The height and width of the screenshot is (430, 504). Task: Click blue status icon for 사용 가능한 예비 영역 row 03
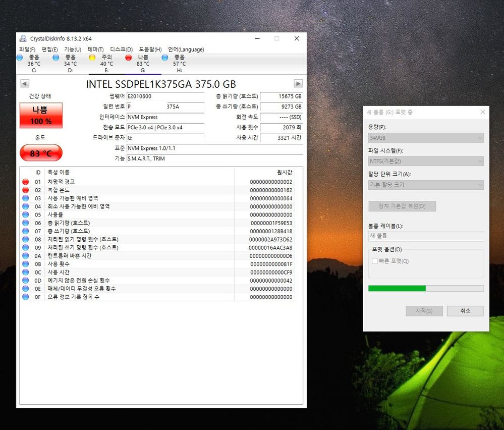pyautogui.click(x=26, y=198)
